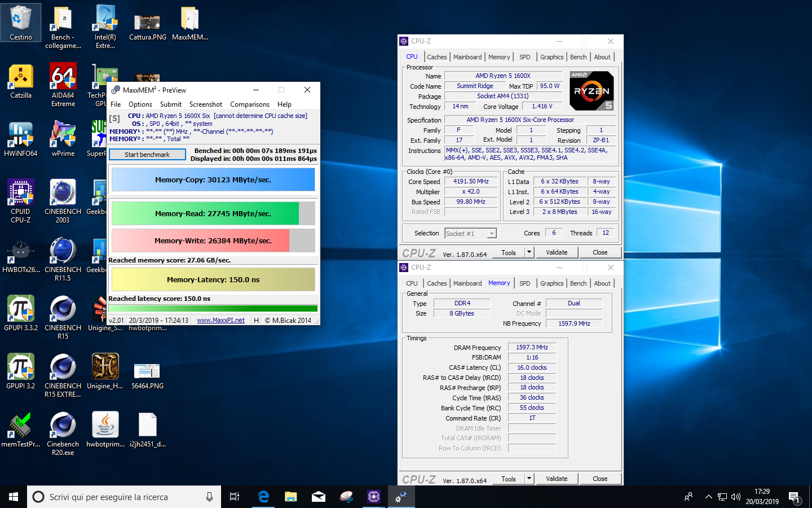Screen dimensions: 812x508
Task: Open Windows Start menu
Action: 14,497
